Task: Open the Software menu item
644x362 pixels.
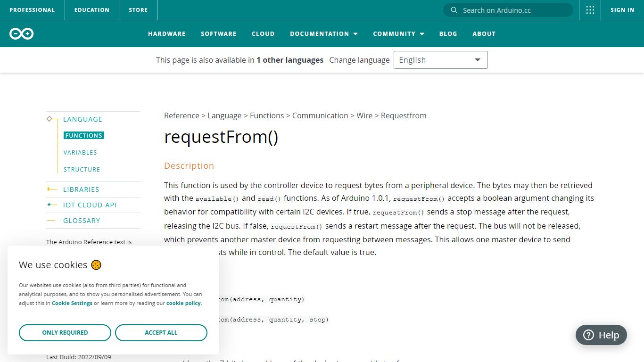Action: tap(219, 33)
